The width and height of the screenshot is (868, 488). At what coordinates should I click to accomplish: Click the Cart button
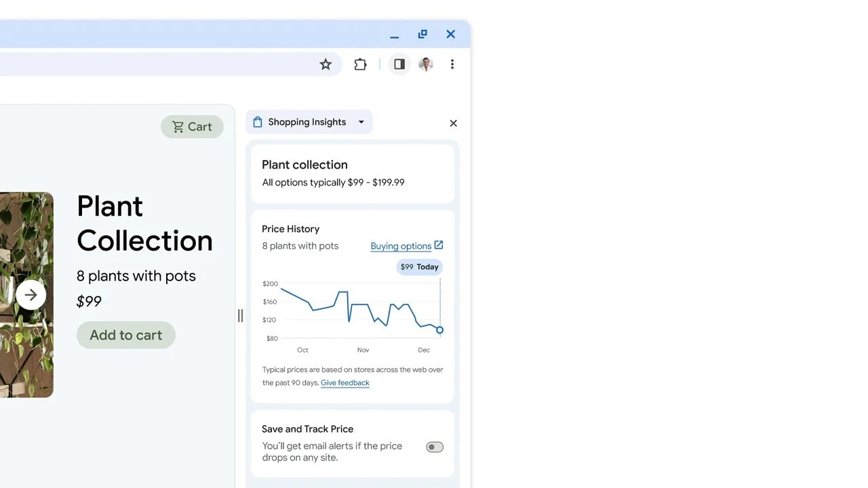pyautogui.click(x=192, y=126)
